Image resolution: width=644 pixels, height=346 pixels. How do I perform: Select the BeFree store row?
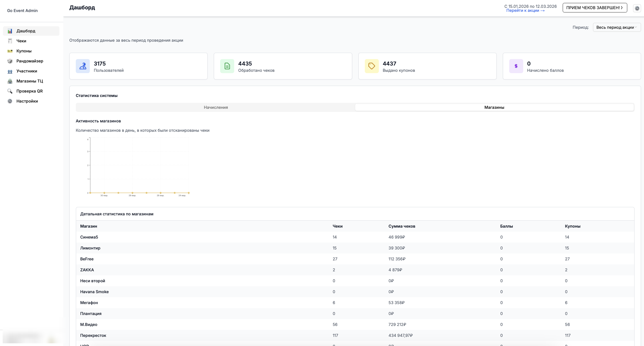(x=355, y=259)
